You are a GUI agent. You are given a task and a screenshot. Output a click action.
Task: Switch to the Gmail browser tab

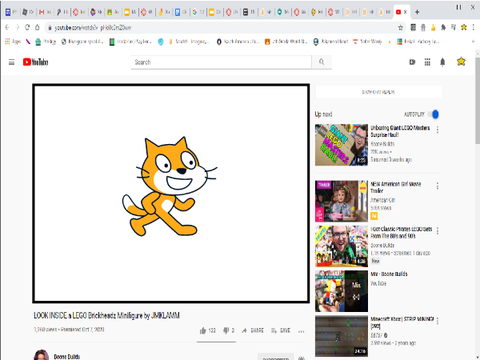click(x=45, y=12)
